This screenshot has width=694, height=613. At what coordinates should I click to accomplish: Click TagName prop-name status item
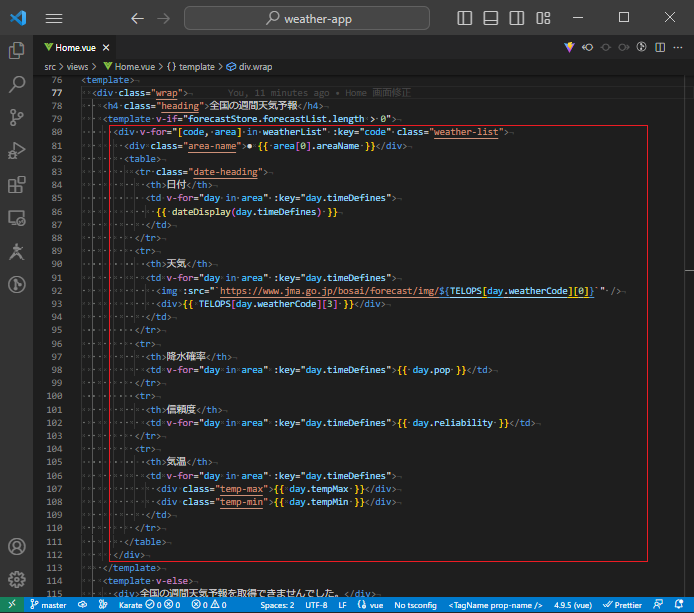[495, 605]
